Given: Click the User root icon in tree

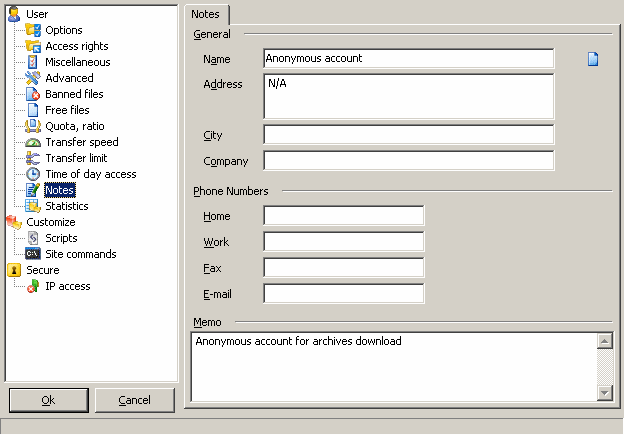Looking at the screenshot, I should (x=14, y=14).
